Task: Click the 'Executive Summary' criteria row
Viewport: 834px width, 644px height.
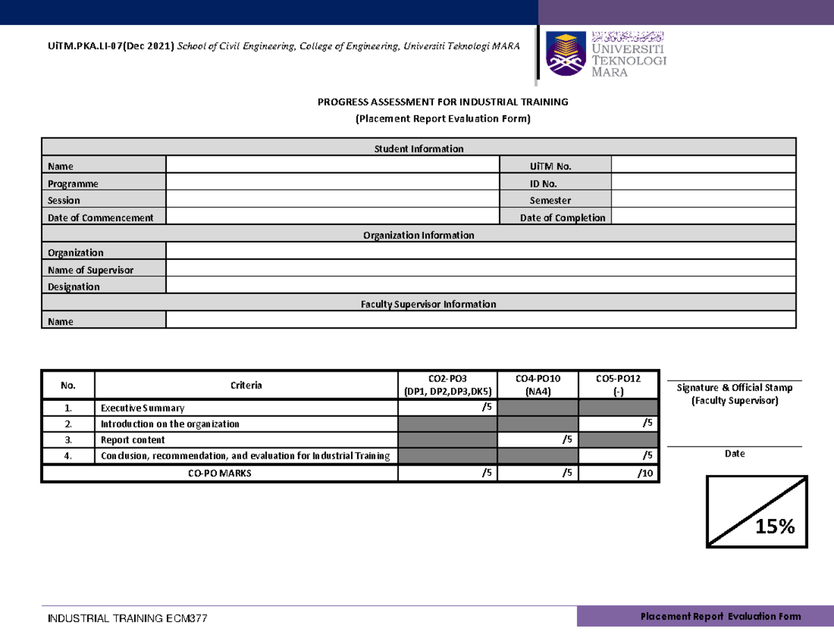Action: [245, 408]
